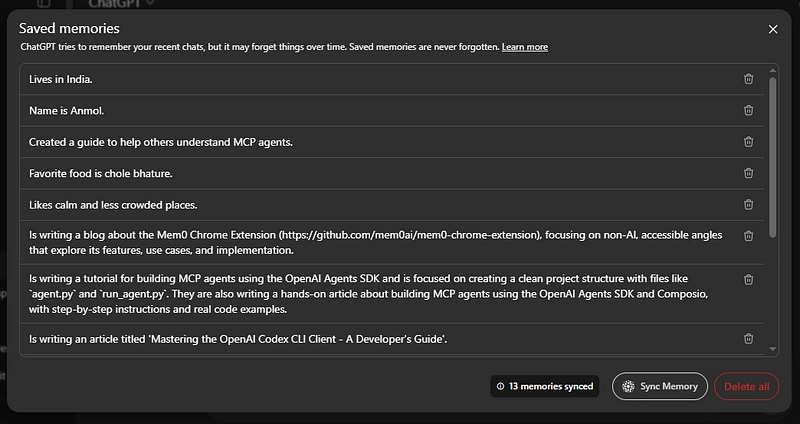Click the '13 memories synced' status
The image size is (800, 424).
click(545, 386)
